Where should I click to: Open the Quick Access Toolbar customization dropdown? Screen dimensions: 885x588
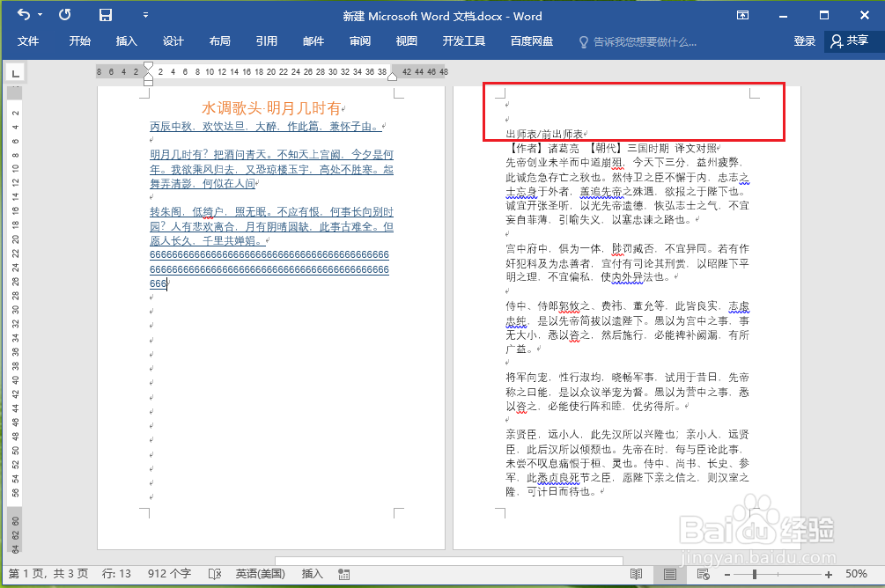146,15
